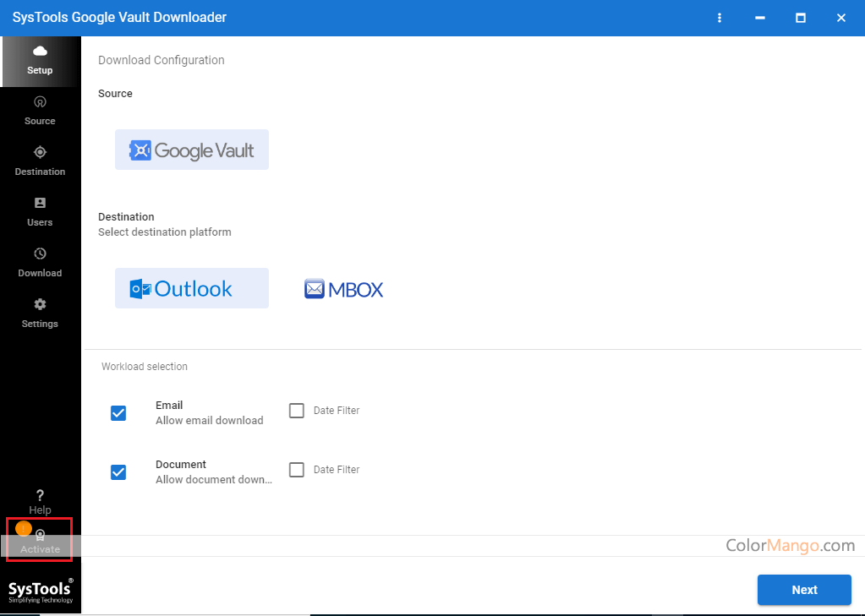Click the Help question mark icon
This screenshot has width=865, height=616.
pos(40,496)
